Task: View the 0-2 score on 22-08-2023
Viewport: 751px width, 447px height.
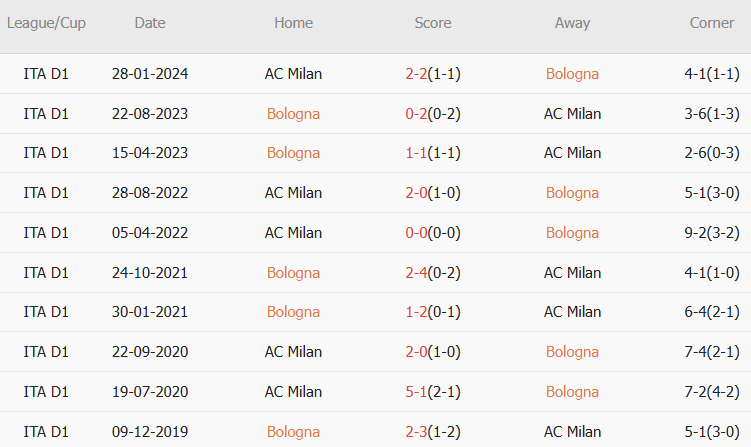Action: coord(416,114)
